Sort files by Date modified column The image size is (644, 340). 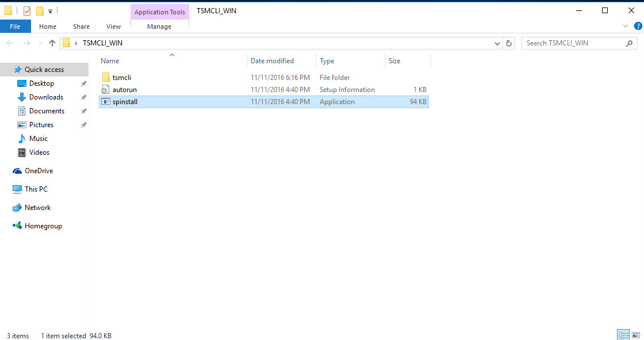[x=272, y=61]
